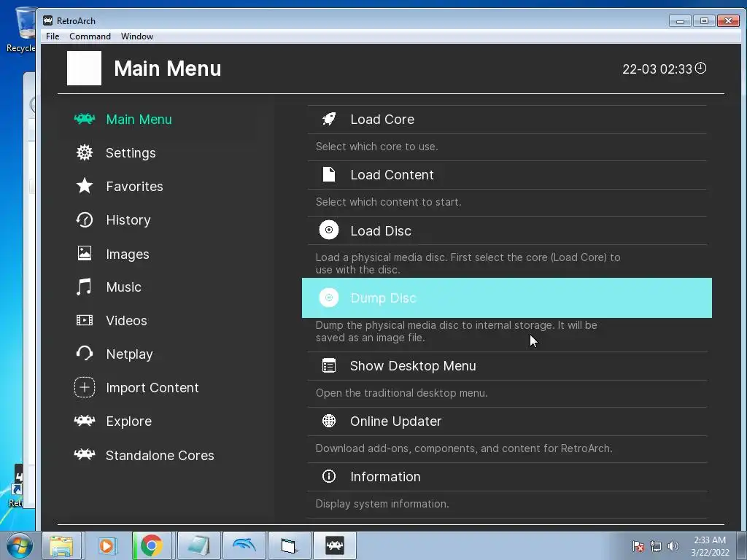Click the Import Content plus icon

pyautogui.click(x=85, y=387)
